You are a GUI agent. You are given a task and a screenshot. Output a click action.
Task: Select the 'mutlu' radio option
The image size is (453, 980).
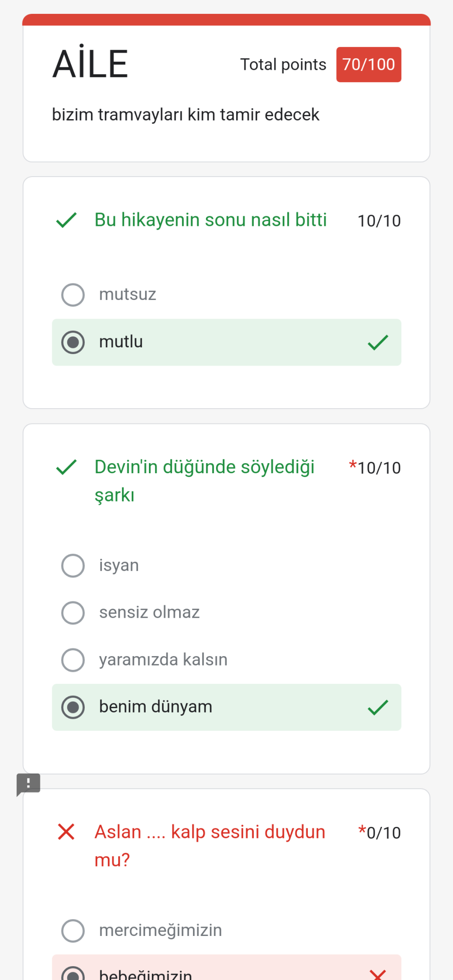point(73,343)
